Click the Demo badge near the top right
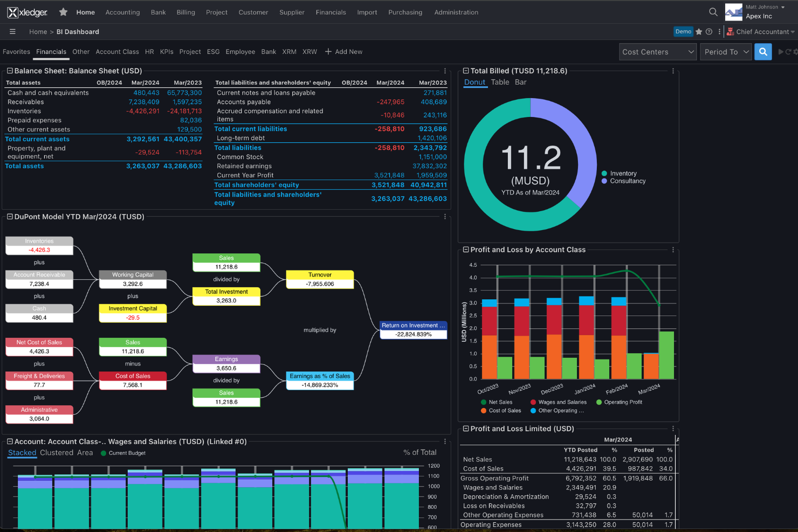 [683, 31]
